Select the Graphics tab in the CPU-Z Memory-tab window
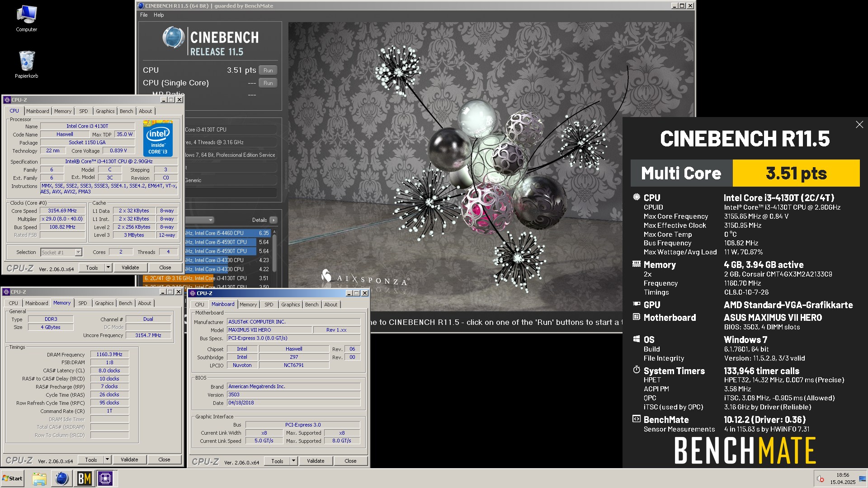 (104, 303)
